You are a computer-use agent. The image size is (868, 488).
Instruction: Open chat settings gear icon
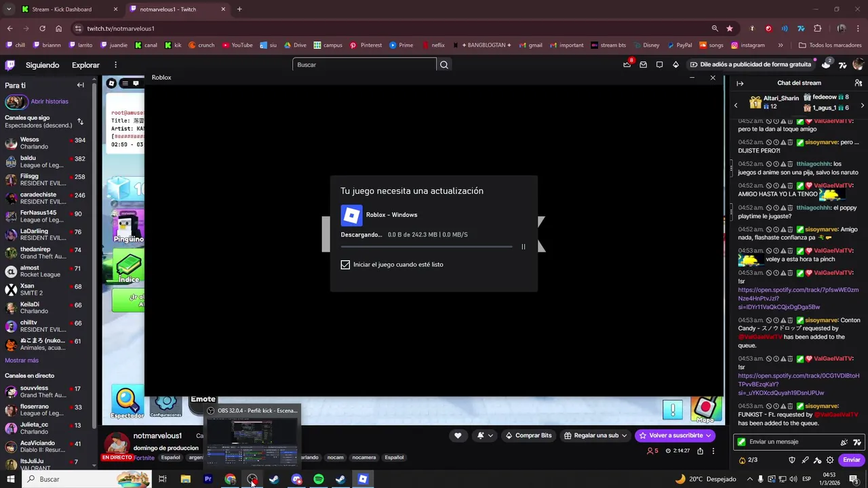(x=829, y=460)
